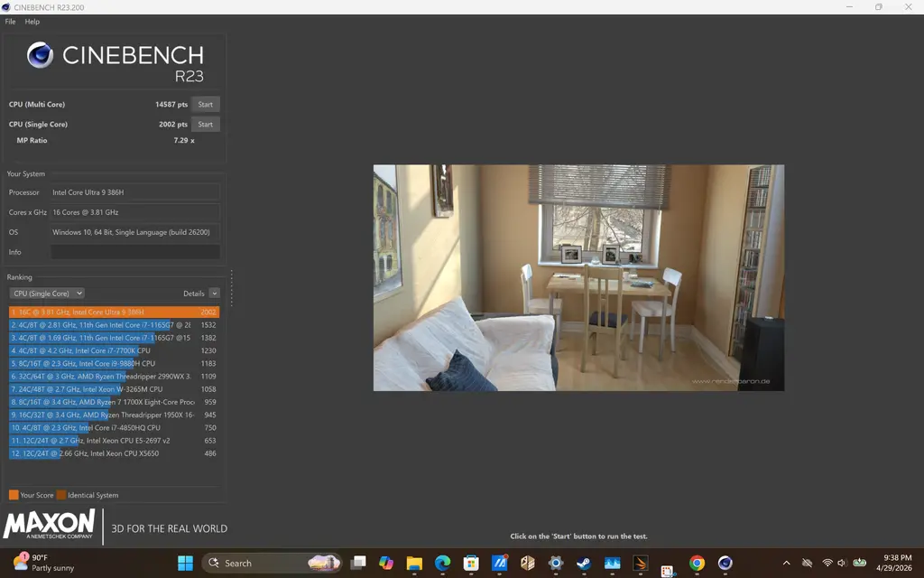
Task: Click the 14587 pts multi core score
Action: (x=171, y=105)
